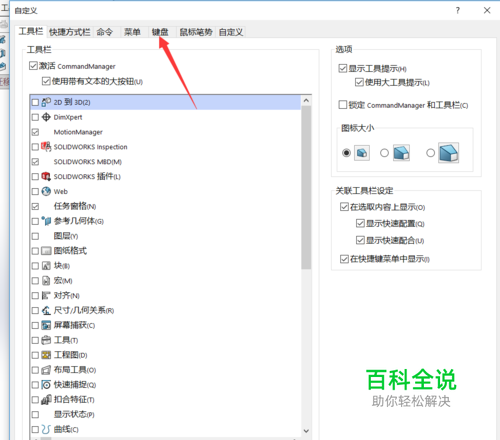Click the 工程图 icon
Screen dimensions: 500x440
46,355
